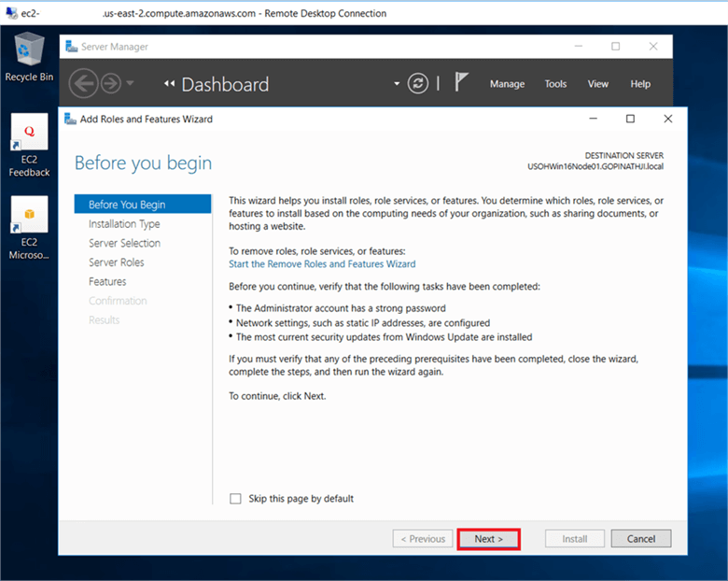Click the Next button

click(x=488, y=539)
